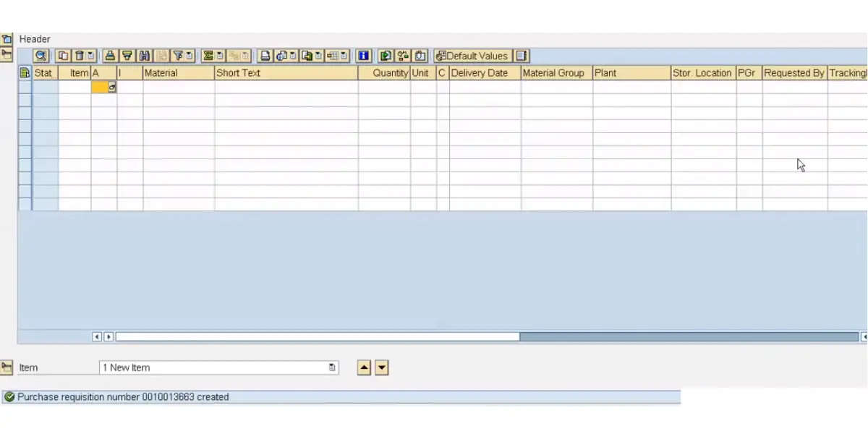Open dropdown arrow beside Filter icon
Image resolution: width=868 pixels, height=434 pixels.
pyautogui.click(x=189, y=56)
